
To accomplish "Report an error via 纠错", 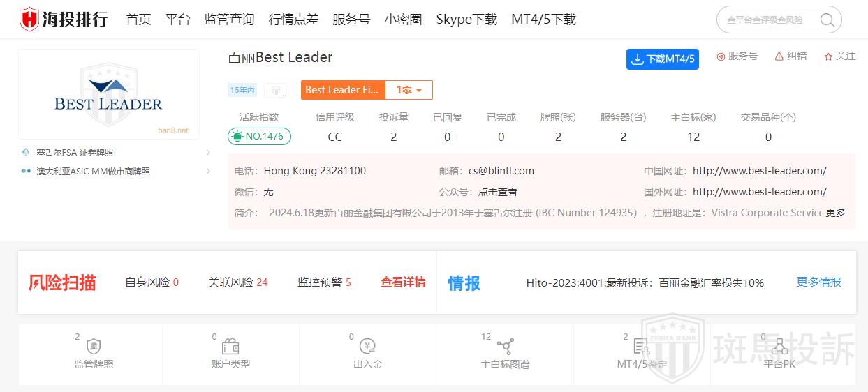I will tap(790, 56).
